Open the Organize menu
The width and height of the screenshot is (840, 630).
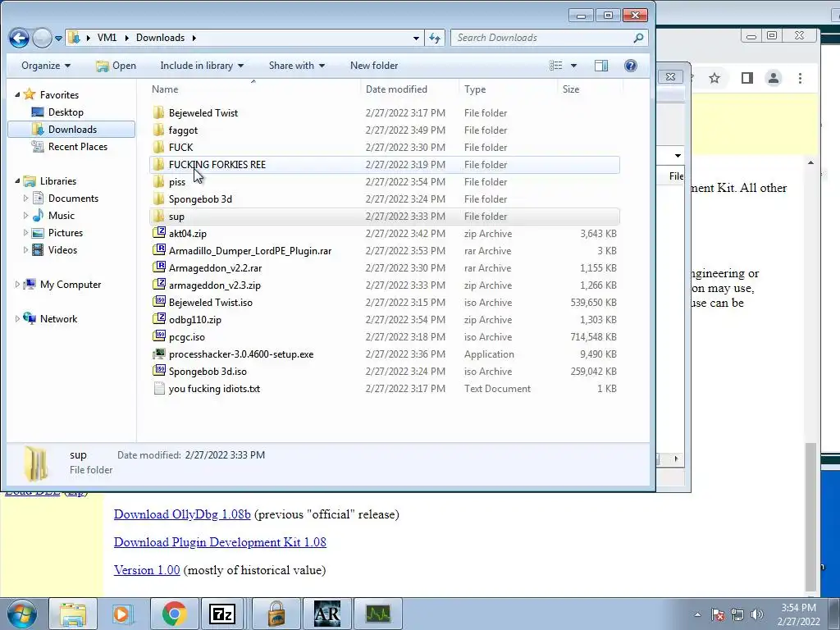pyautogui.click(x=46, y=66)
